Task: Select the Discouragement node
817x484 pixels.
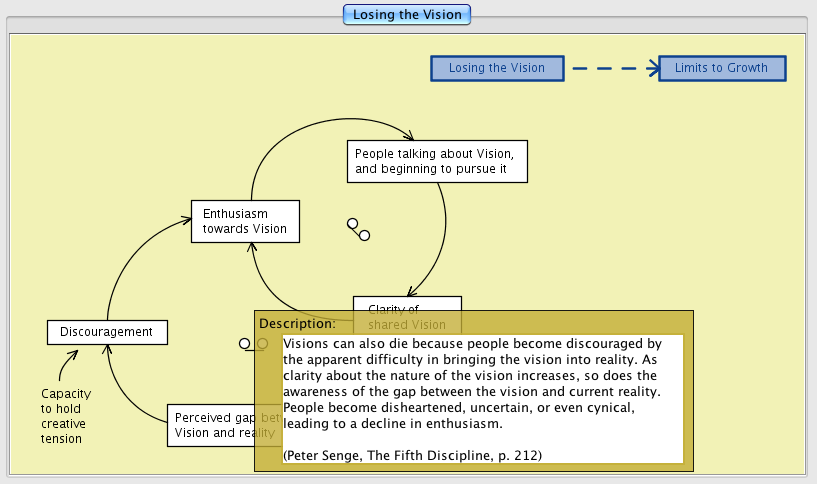Action: [x=106, y=332]
